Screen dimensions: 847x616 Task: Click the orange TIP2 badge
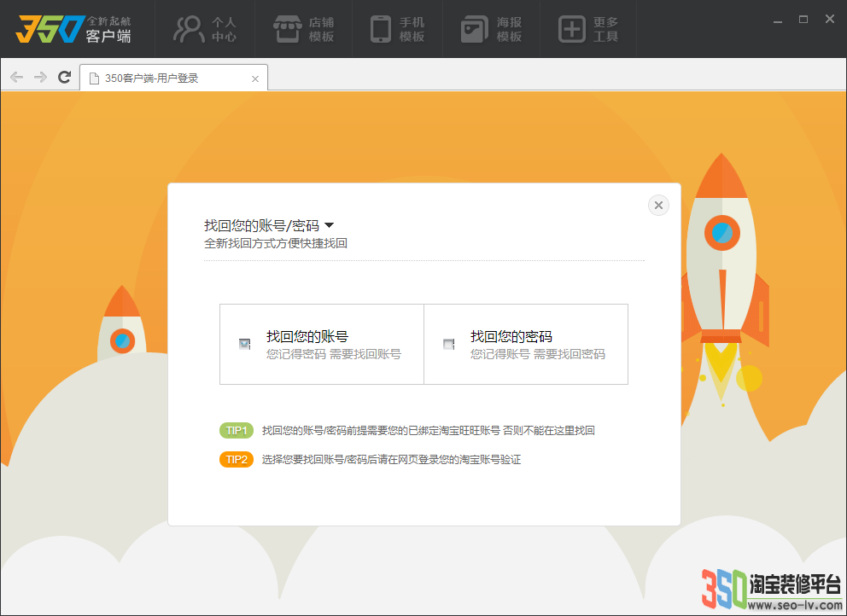(x=237, y=459)
